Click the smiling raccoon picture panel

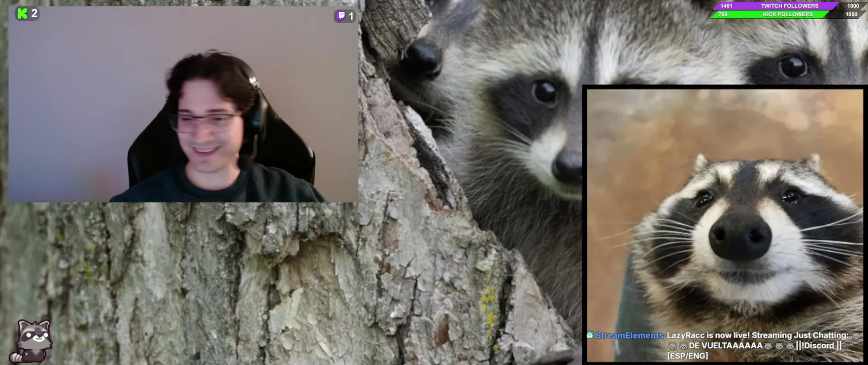(725, 225)
